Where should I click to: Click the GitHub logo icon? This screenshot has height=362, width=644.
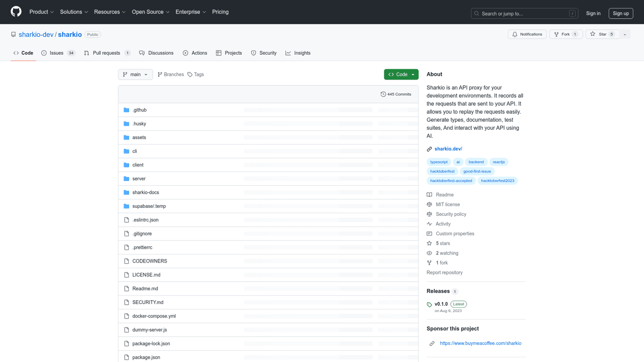point(16,12)
